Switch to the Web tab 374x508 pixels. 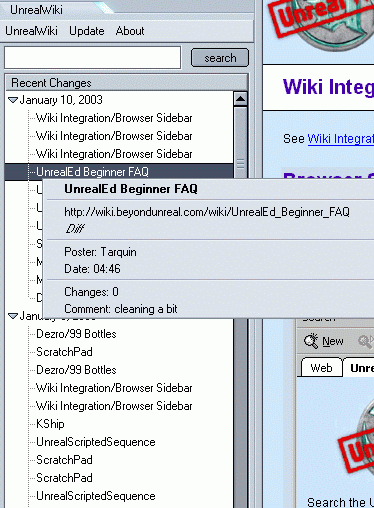point(321,368)
